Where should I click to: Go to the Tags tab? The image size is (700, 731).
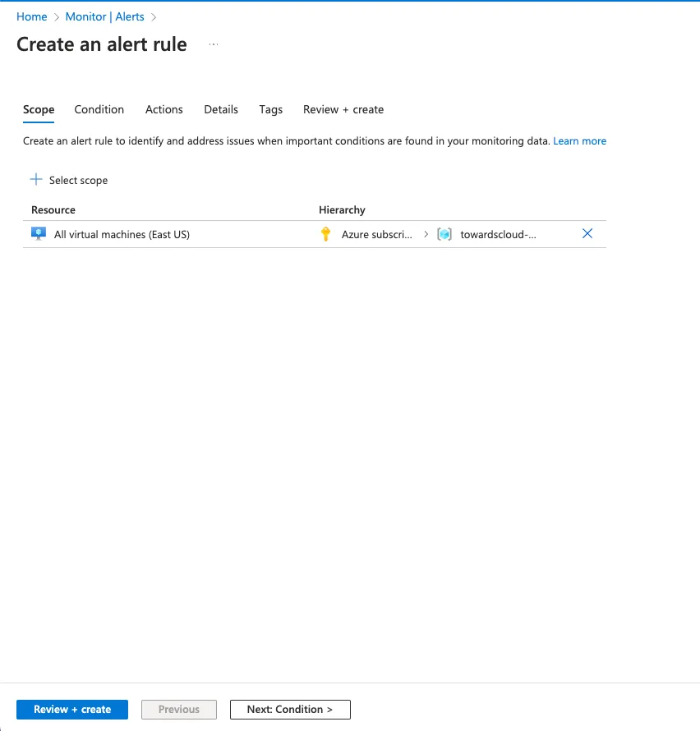click(271, 109)
